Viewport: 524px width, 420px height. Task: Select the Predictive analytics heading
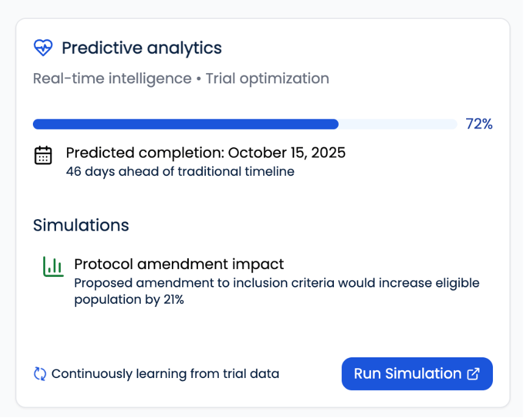pyautogui.click(x=141, y=47)
